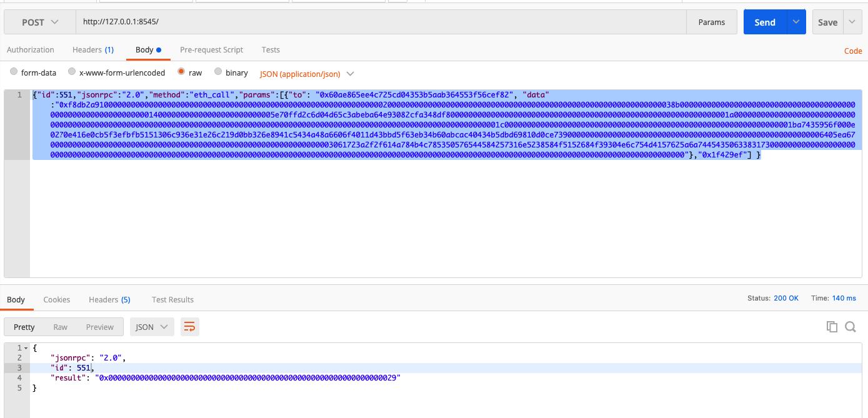Toggle line wrapping in the response viewer
This screenshot has width=868, height=418.
pyautogui.click(x=189, y=326)
